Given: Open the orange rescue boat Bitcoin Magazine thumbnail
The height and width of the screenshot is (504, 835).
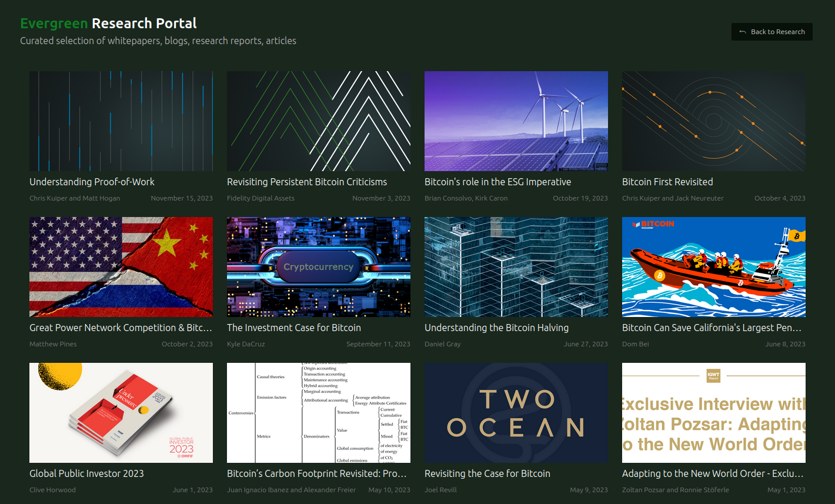Looking at the screenshot, I should pos(714,267).
